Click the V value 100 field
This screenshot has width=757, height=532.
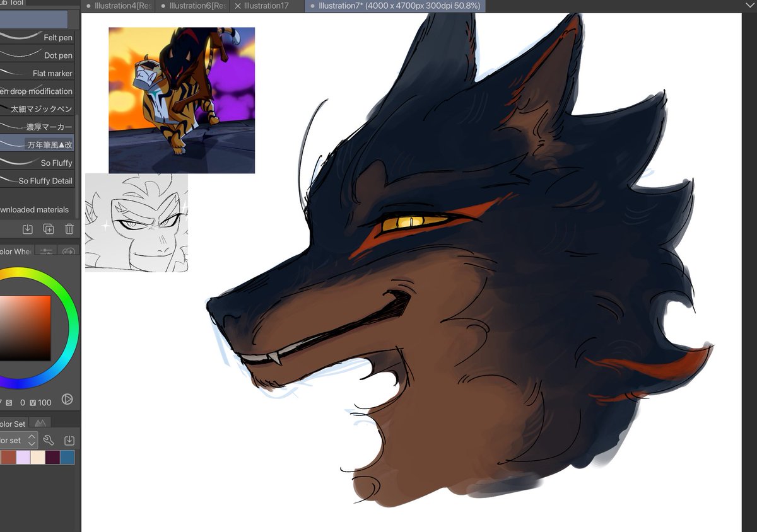pyautogui.click(x=45, y=402)
